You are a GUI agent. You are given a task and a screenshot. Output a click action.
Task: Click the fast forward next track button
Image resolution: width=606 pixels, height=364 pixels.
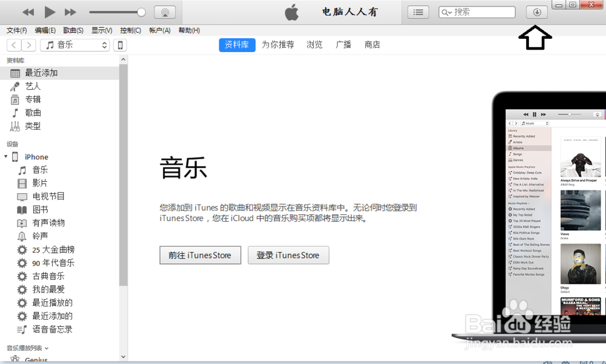click(x=70, y=12)
